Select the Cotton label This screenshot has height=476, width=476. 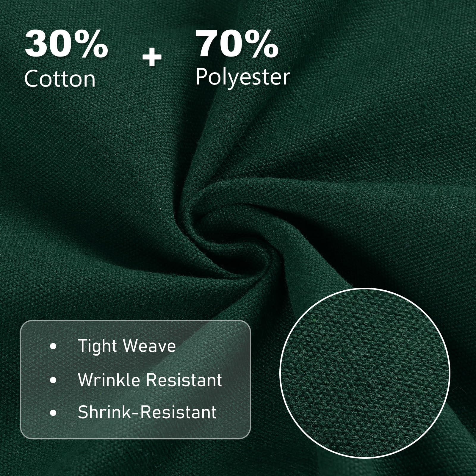point(60,79)
